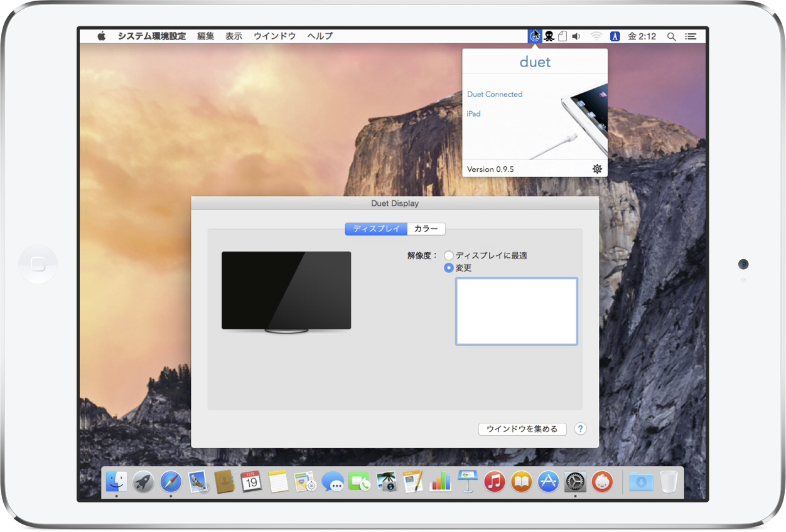Open Calendar showing 19 in the Dock
Image resolution: width=786 pixels, height=532 pixels.
pos(251,482)
